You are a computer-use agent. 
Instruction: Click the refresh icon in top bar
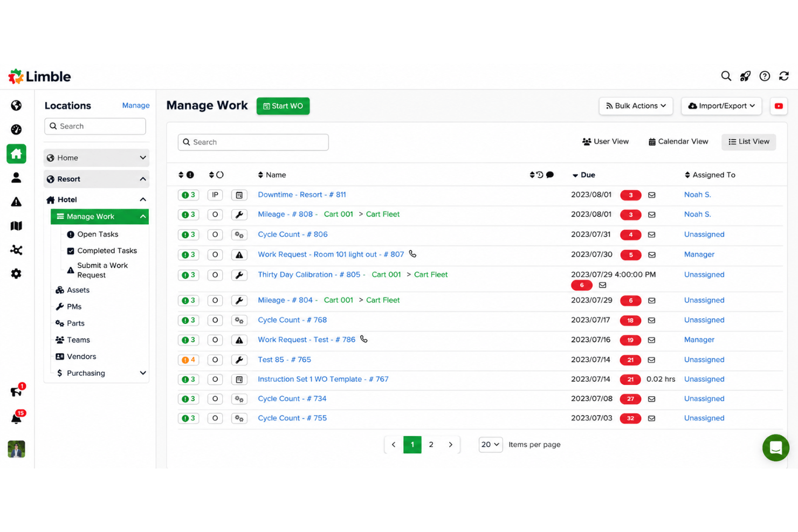(784, 76)
